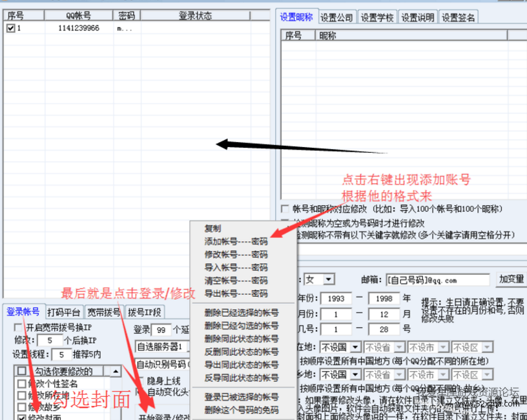The width and height of the screenshot is (527, 420).
Task: Choose 添加帐号----密码 from context menu
Action: (x=236, y=241)
